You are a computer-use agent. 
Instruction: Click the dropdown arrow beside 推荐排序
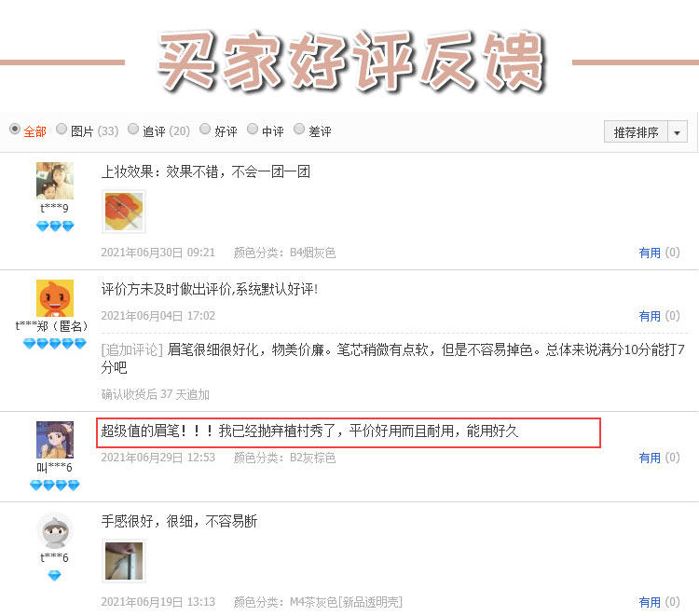coord(678,132)
